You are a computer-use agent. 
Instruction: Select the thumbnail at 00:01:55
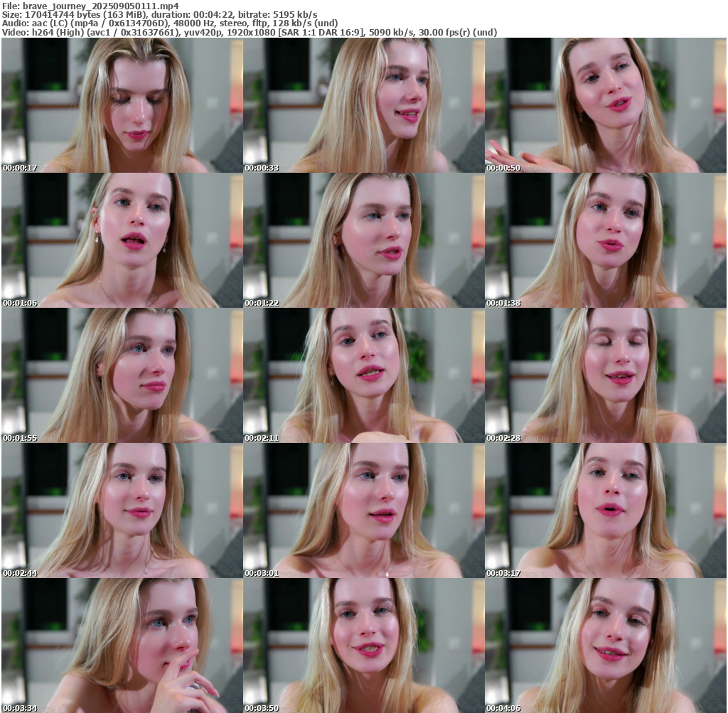(122, 375)
